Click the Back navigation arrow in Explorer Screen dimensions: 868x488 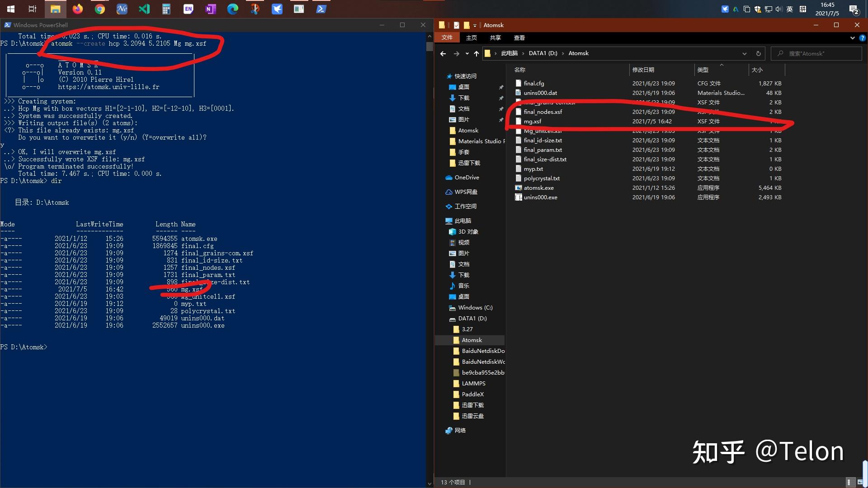pyautogui.click(x=443, y=54)
